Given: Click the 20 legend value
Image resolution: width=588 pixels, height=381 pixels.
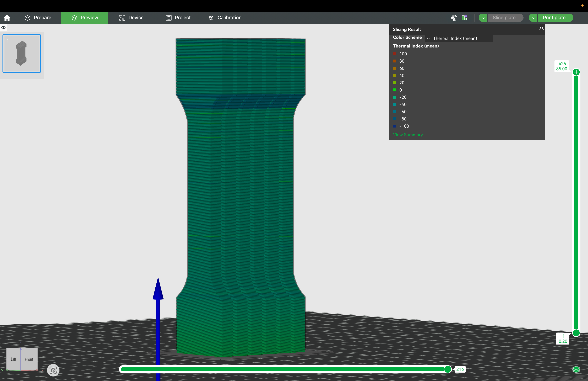Looking at the screenshot, I should point(402,83).
